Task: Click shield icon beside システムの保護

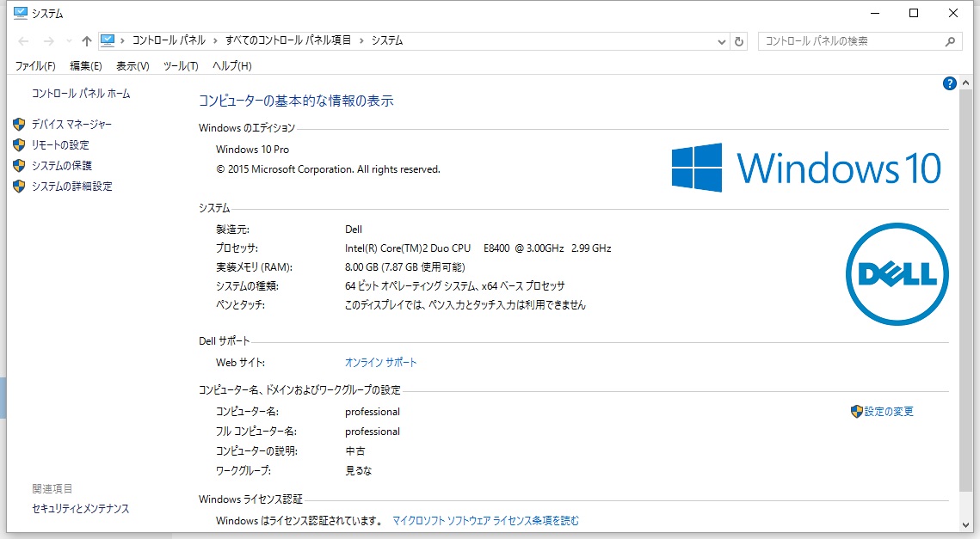Action: pos(20,166)
